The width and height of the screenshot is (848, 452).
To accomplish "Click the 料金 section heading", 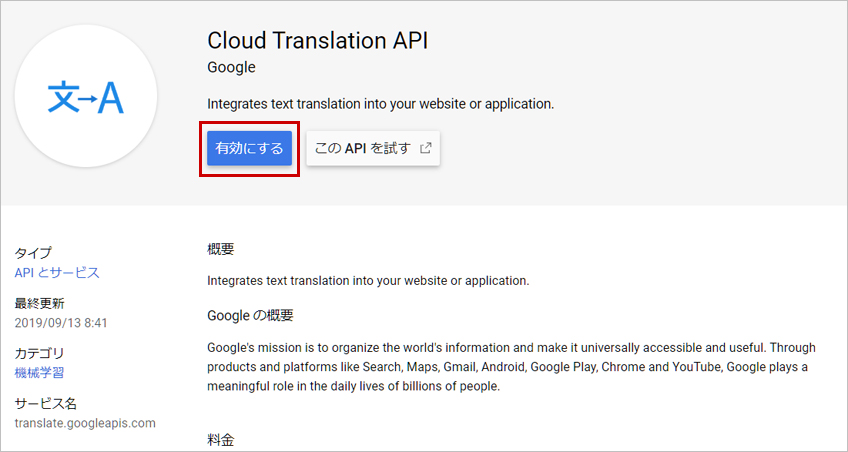I will [x=221, y=440].
